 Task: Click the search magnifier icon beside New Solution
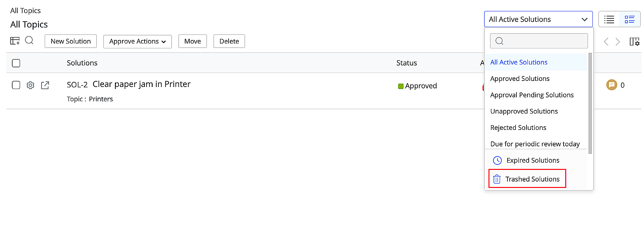(29, 41)
